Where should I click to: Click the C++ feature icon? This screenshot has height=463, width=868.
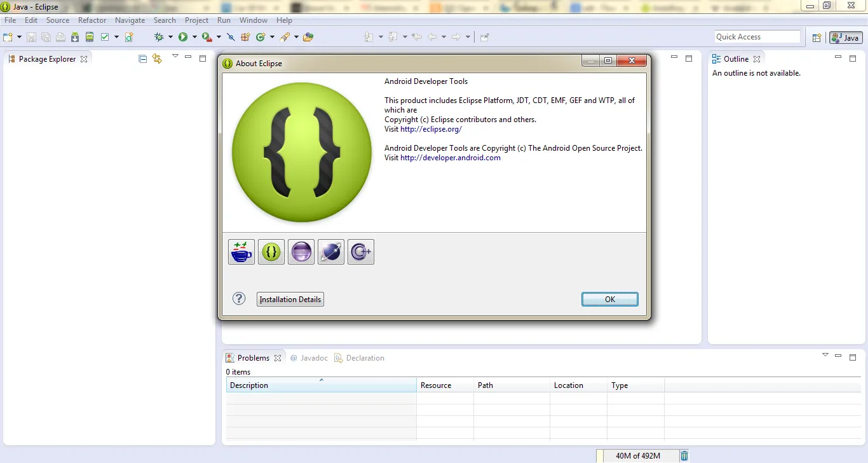pyautogui.click(x=361, y=252)
